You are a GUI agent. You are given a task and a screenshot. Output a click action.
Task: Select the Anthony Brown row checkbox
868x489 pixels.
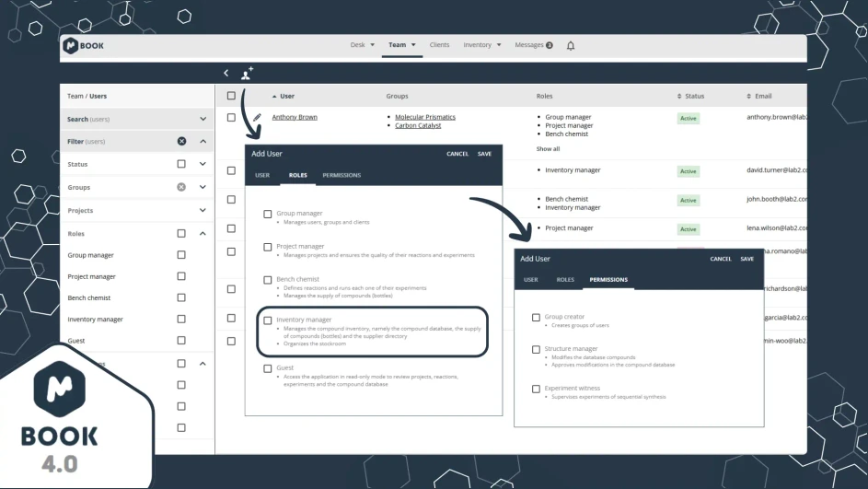click(231, 117)
